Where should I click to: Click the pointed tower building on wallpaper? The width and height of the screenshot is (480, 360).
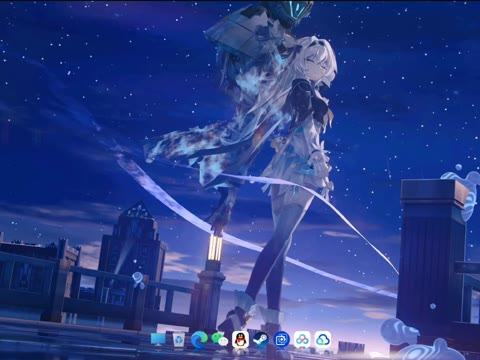pos(135,240)
